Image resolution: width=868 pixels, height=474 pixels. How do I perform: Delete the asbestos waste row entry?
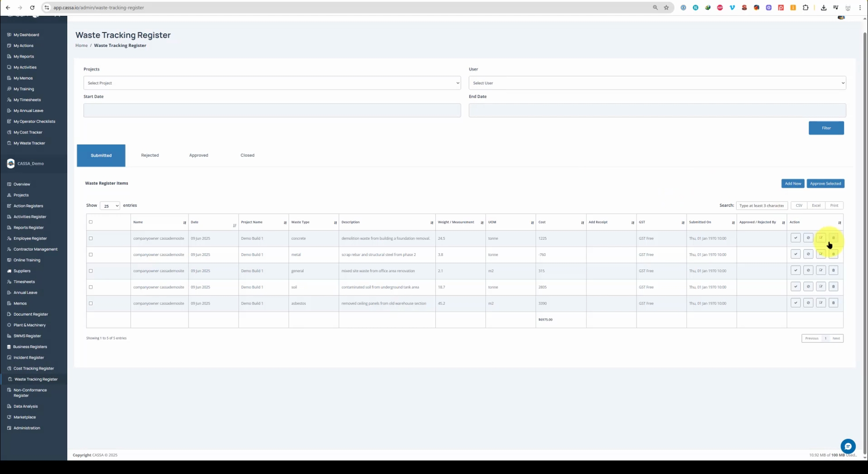833,303
